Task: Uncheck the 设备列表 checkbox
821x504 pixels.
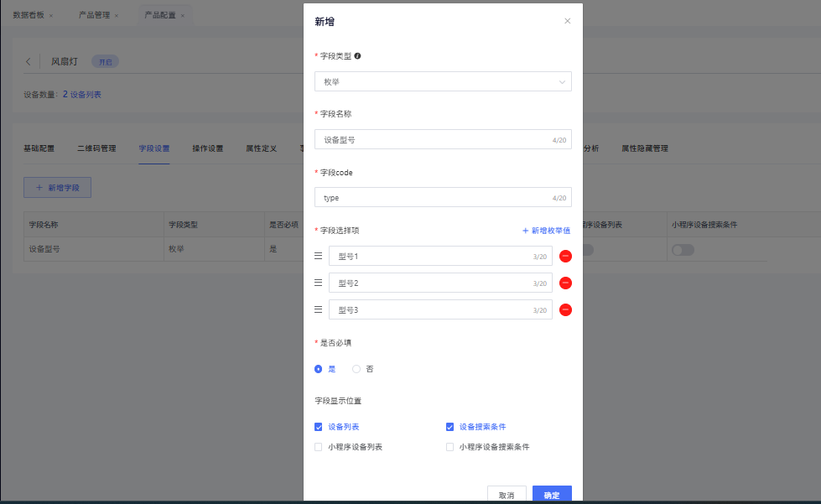Action: (x=319, y=427)
